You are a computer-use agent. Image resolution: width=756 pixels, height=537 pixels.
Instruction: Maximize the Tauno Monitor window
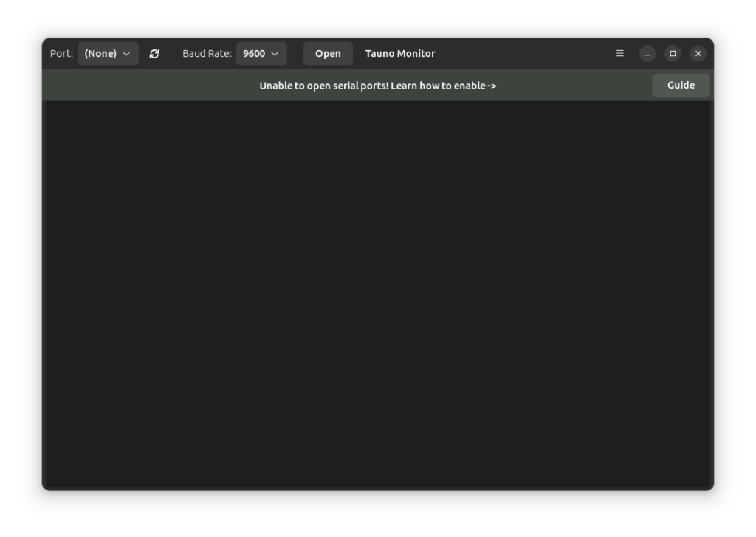673,54
